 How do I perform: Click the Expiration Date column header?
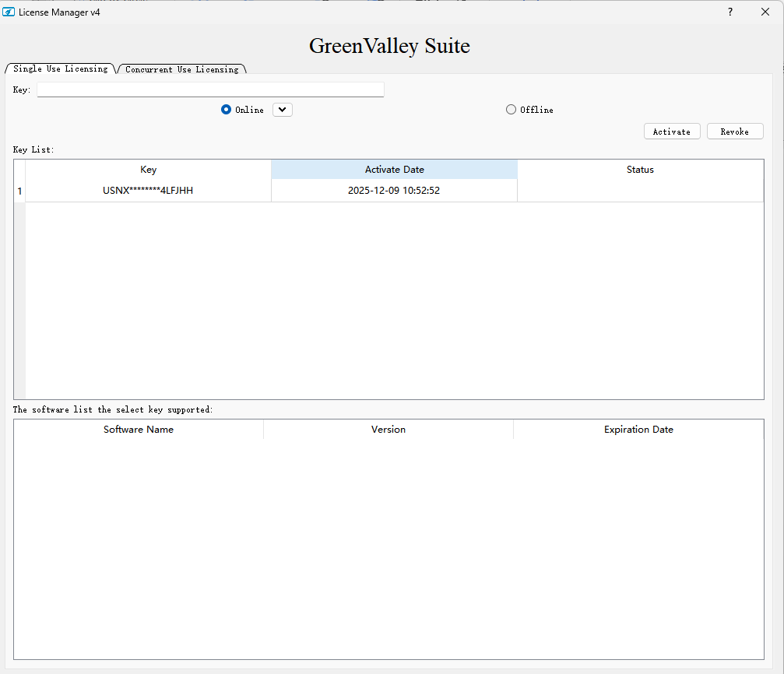click(x=638, y=430)
